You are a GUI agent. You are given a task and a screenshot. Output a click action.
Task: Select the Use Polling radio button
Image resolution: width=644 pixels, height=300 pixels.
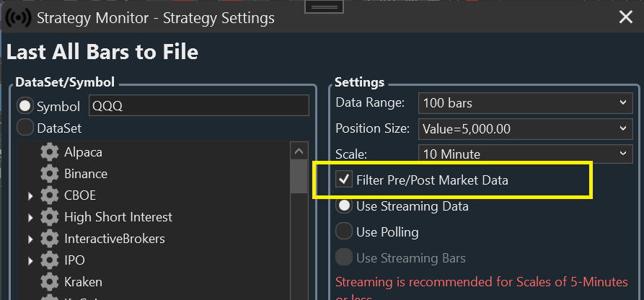(x=345, y=232)
